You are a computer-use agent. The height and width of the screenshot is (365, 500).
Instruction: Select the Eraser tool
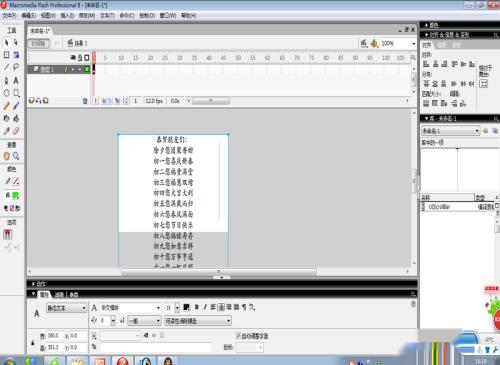16,131
